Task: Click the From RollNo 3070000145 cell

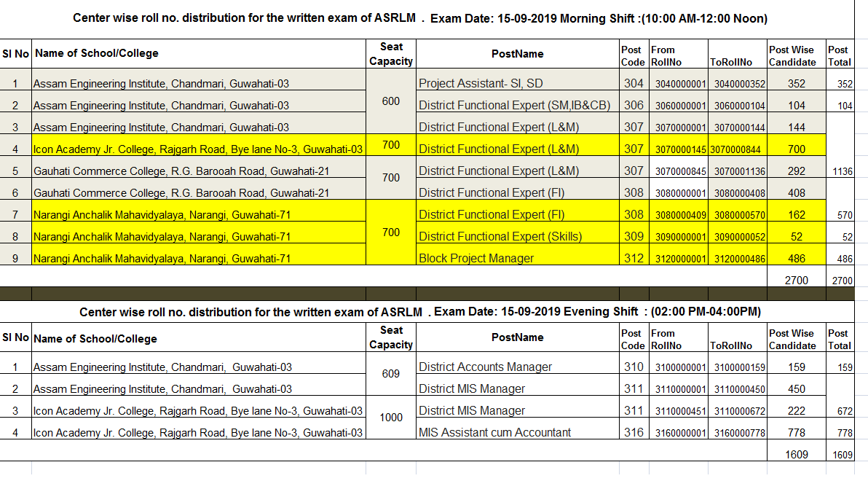Action: [678, 144]
